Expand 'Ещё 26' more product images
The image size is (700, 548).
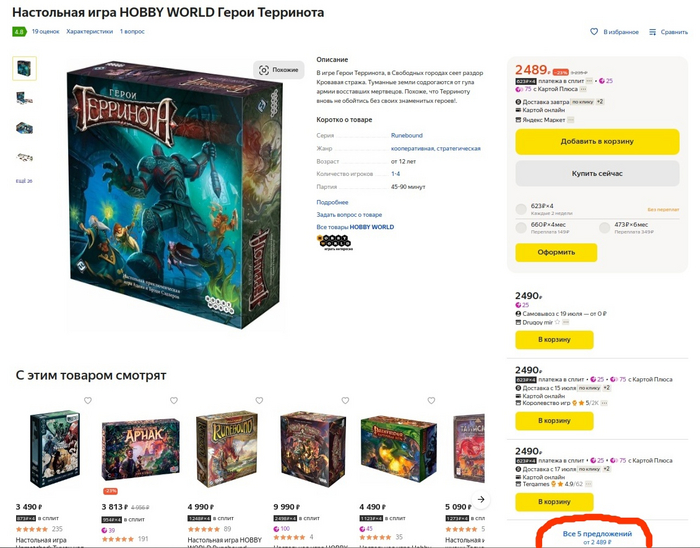24,181
